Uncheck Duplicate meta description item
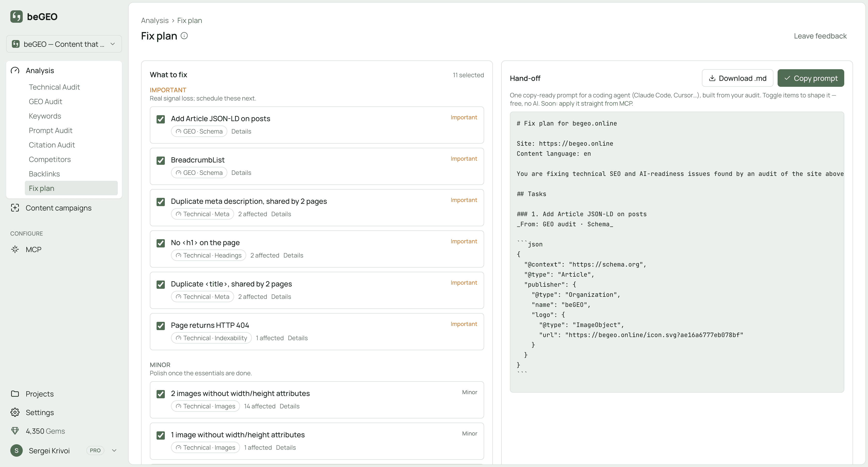The image size is (868, 467). [161, 202]
